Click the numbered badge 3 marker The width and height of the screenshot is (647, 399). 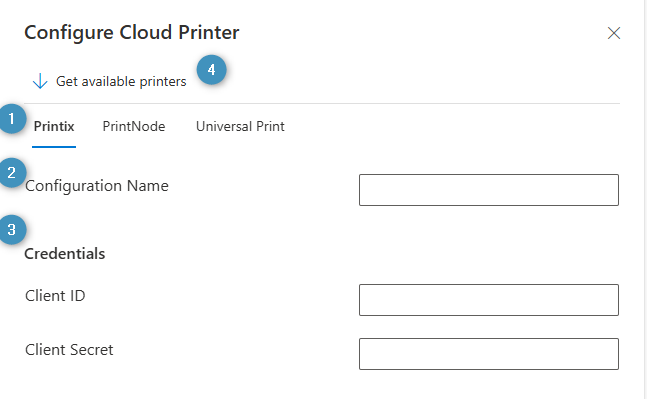tap(12, 229)
